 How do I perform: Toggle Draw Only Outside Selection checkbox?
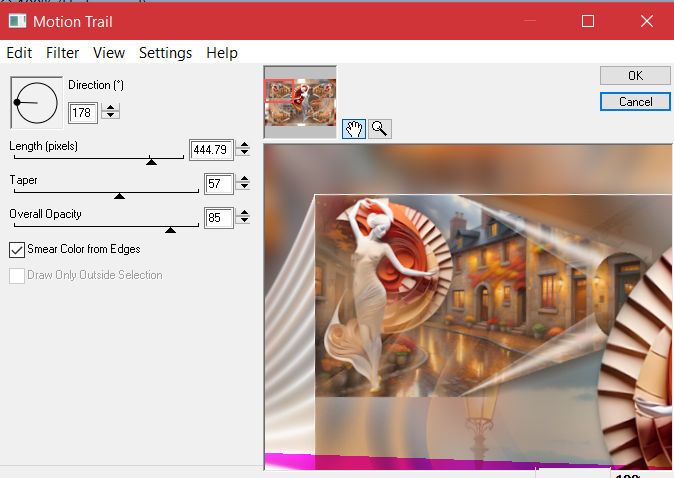coord(17,275)
